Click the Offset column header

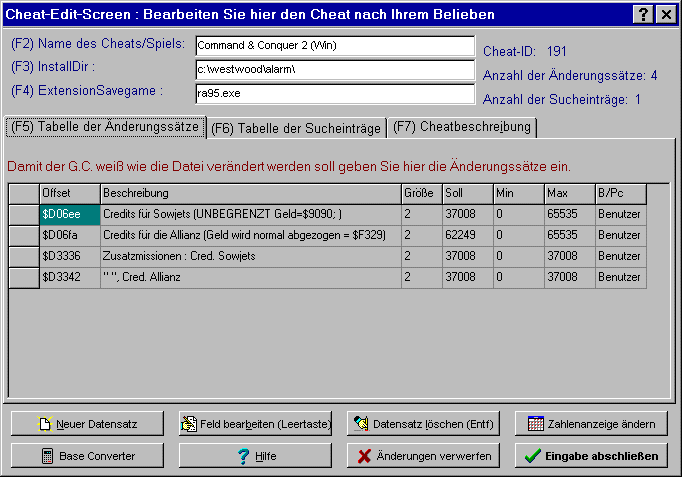(x=70, y=193)
